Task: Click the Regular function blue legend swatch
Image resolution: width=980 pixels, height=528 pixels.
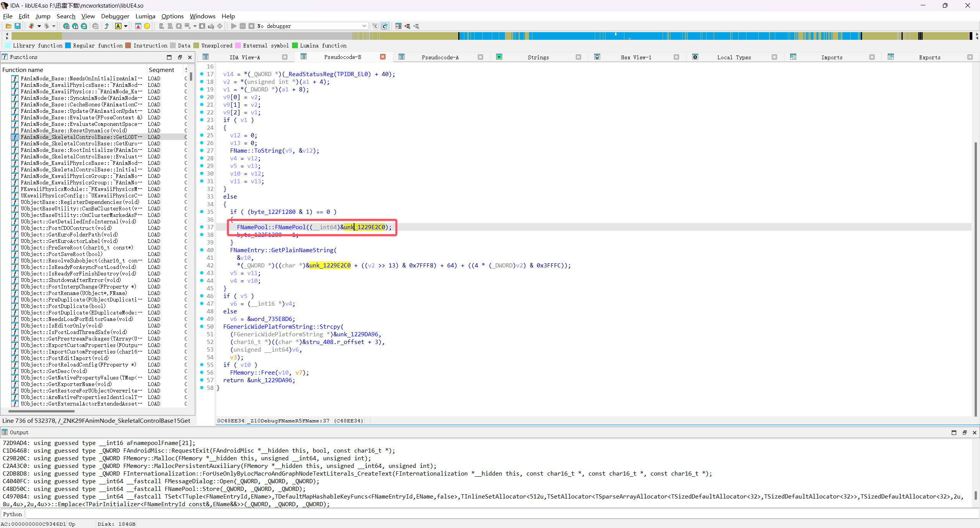Action: click(68, 46)
